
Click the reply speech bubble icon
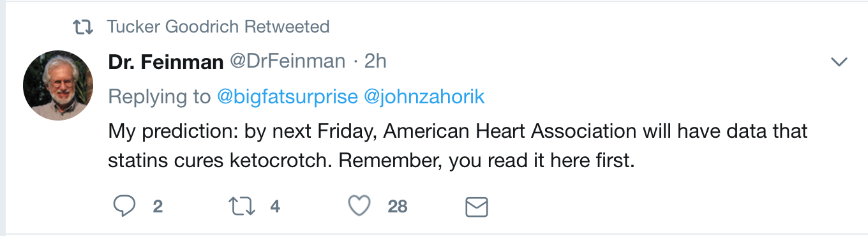[124, 206]
